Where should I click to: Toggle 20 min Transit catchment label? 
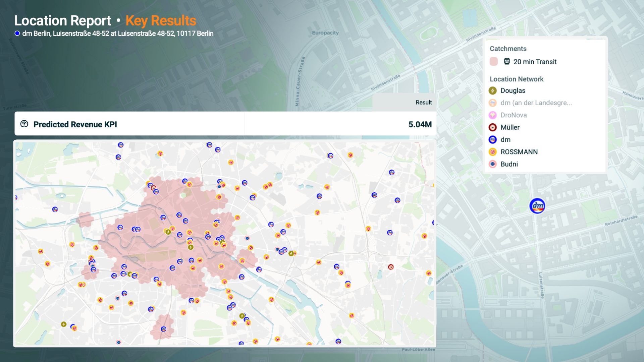pyautogui.click(x=535, y=62)
